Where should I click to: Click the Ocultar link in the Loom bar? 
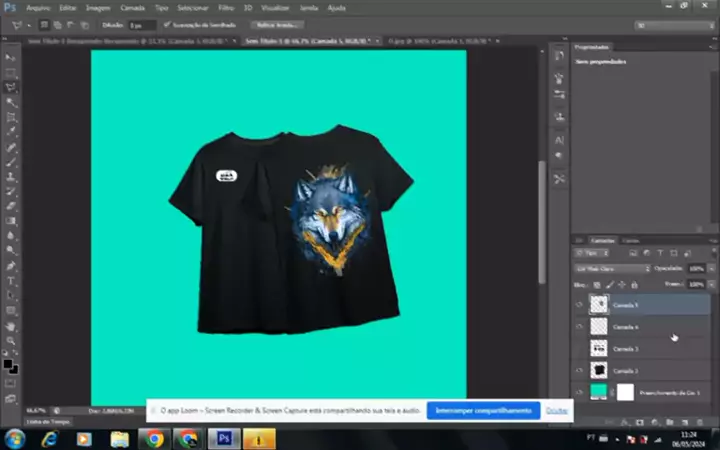point(557,410)
